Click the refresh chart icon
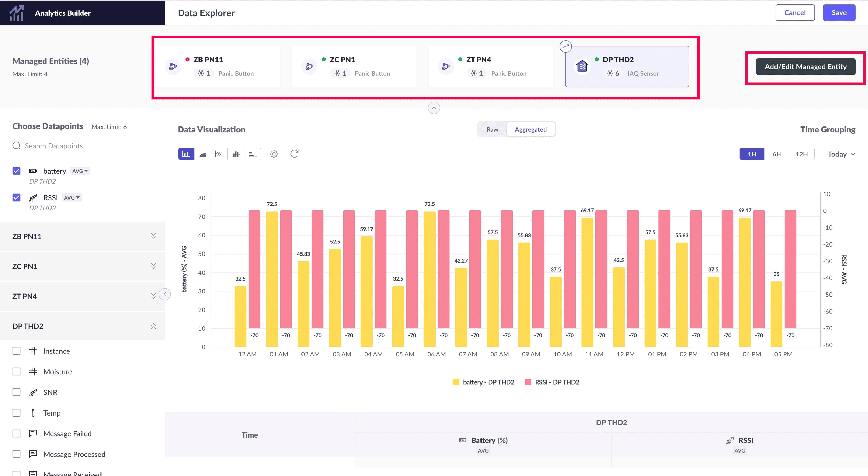Viewport: 868px width, 476px height. (294, 154)
